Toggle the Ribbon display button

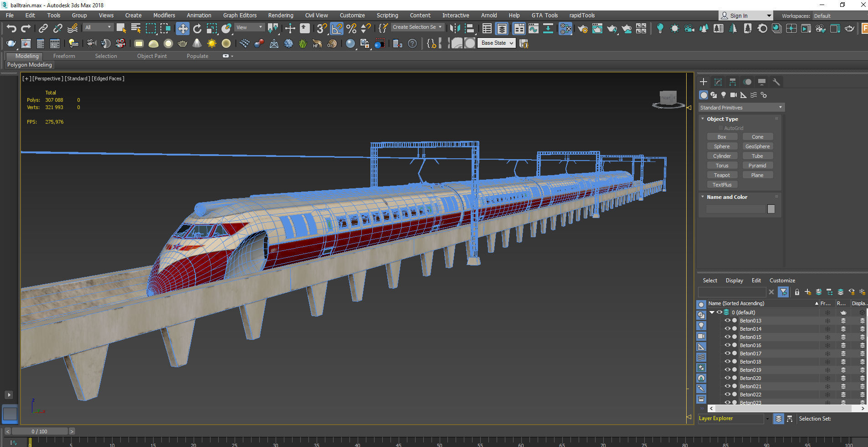pos(519,29)
